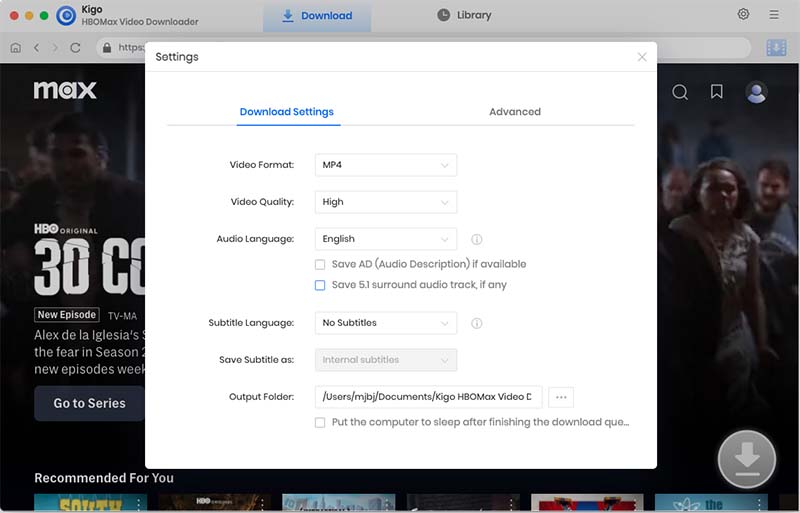800x513 pixels.
Task: Click the padlock icon in address bar
Action: point(107,47)
